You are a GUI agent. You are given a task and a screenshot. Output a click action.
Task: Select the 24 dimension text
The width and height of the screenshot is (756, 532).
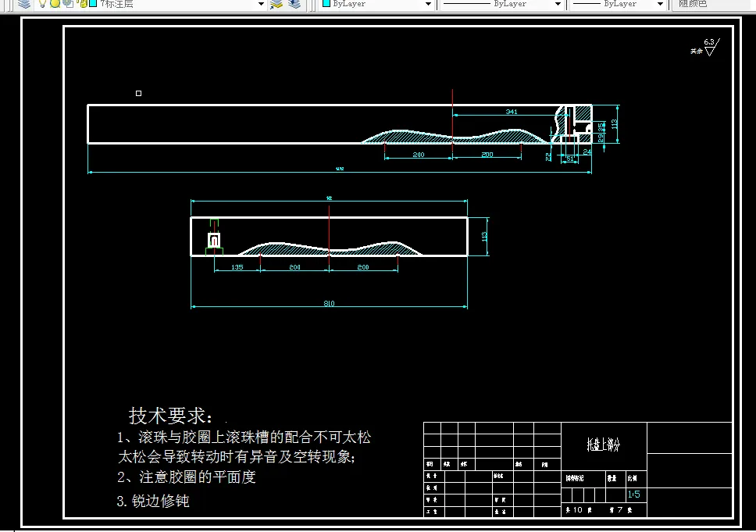[587, 152]
